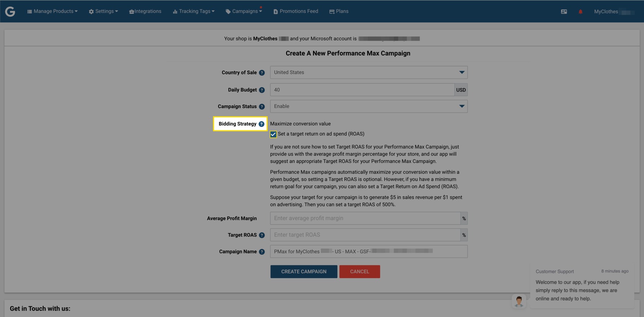Image resolution: width=644 pixels, height=317 pixels.
Task: Click the Tracking Tags chart icon
Action: click(175, 12)
